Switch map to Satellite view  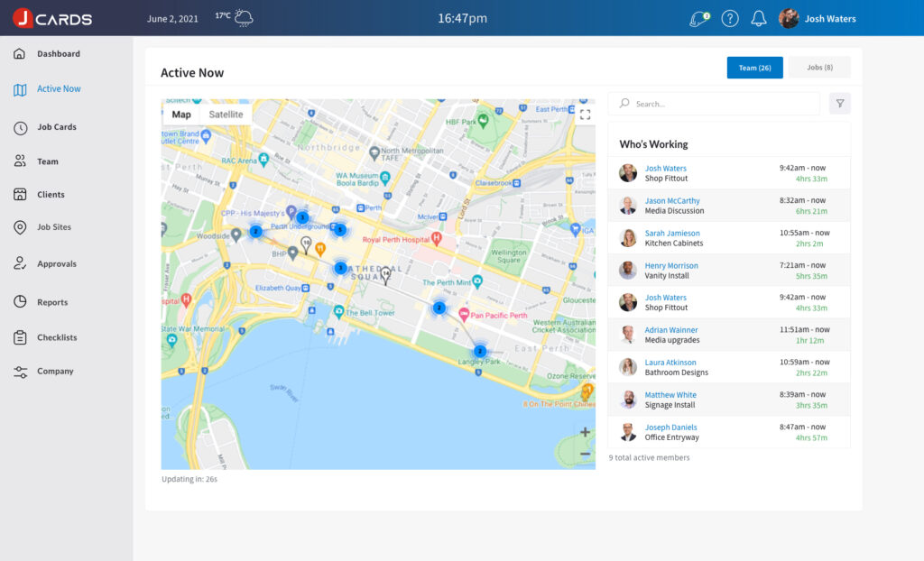tap(226, 115)
